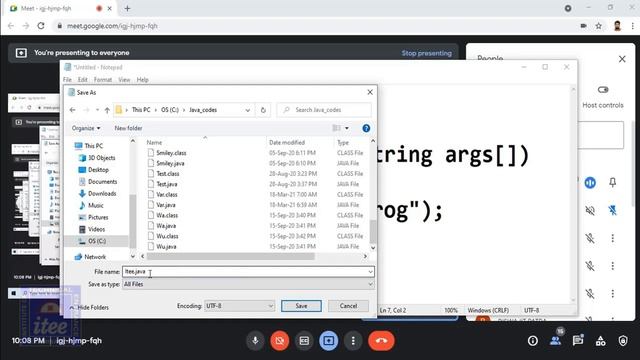
Task: Bookmark this page with the star icon
Action: (598, 26)
